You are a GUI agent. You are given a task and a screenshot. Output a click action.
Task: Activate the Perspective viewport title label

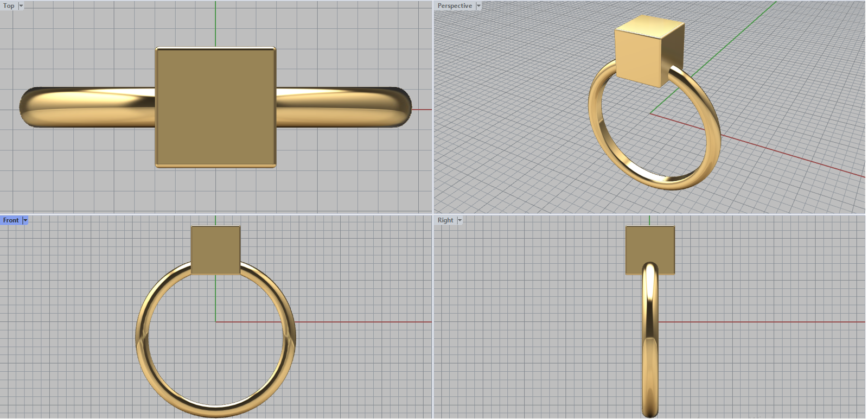click(x=455, y=5)
